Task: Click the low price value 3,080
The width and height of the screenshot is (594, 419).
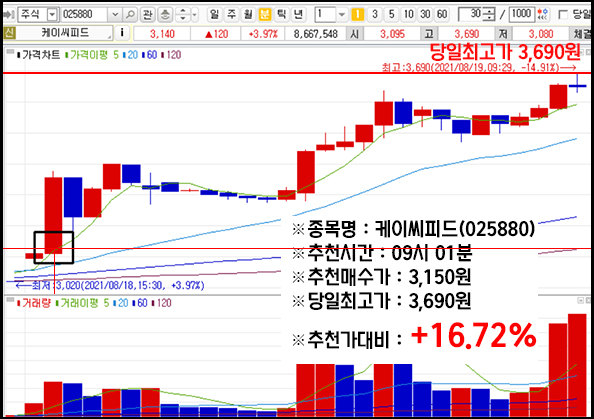Action: pos(541,34)
